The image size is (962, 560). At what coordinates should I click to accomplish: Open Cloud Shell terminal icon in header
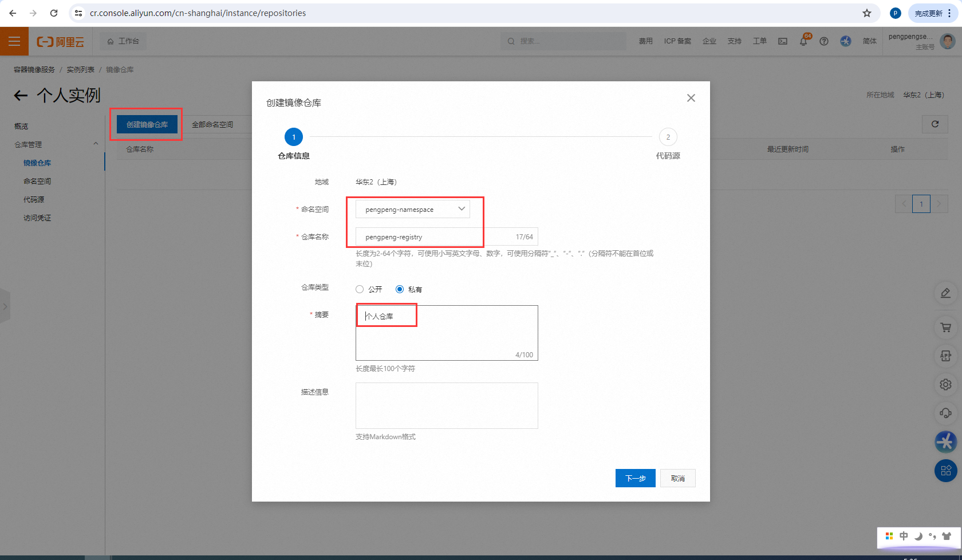pos(783,41)
